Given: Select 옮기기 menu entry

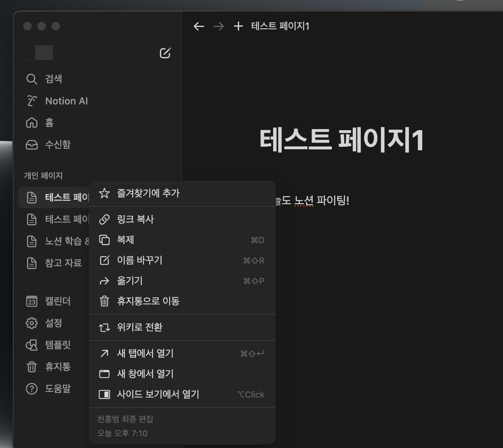Looking at the screenshot, I should point(182,281).
